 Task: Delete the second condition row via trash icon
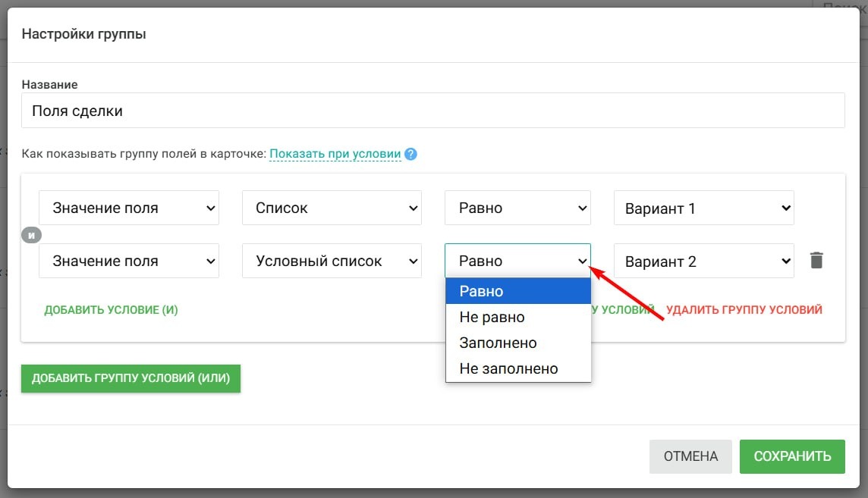tap(817, 260)
